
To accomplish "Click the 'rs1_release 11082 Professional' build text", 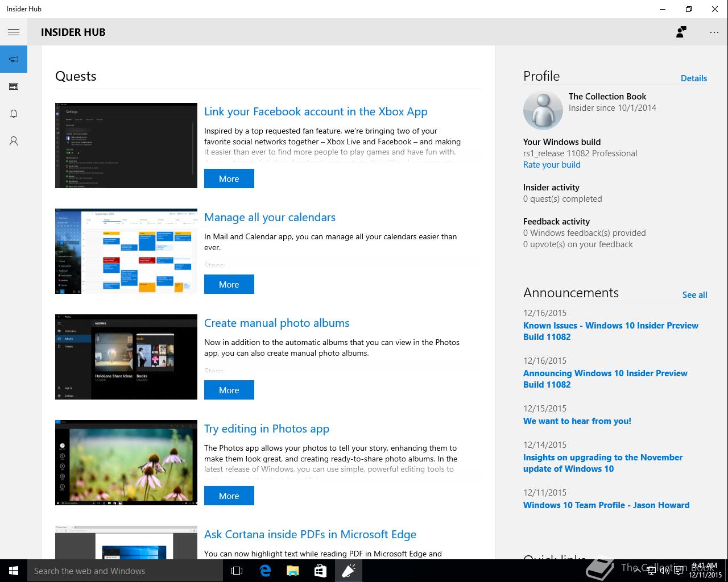I will [x=580, y=153].
